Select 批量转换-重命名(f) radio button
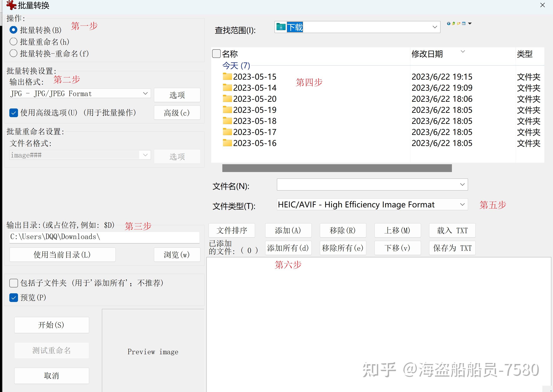Image resolution: width=553 pixels, height=392 pixels. [x=13, y=53]
